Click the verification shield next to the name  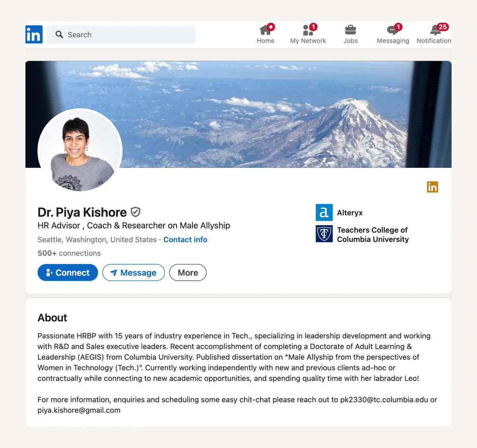135,212
